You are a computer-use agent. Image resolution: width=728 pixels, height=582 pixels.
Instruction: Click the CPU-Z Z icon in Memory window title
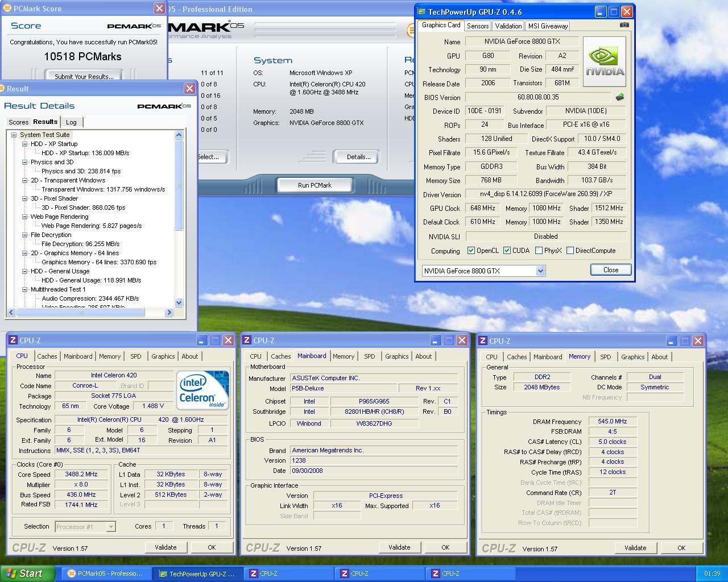[483, 341]
